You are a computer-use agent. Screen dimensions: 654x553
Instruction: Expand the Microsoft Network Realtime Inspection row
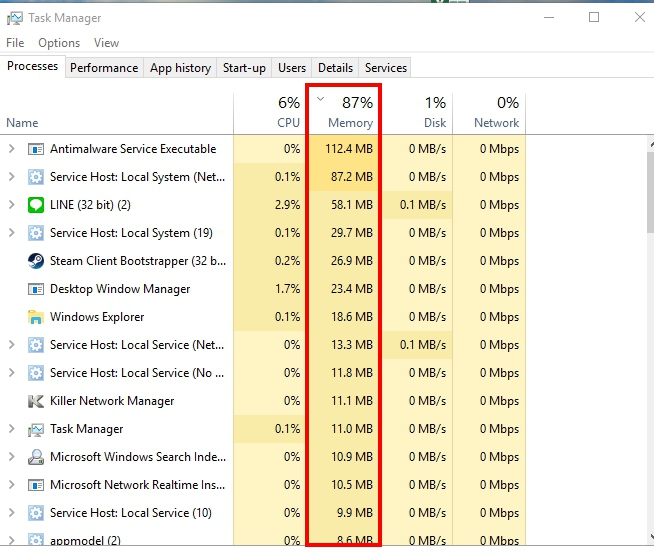pos(11,485)
